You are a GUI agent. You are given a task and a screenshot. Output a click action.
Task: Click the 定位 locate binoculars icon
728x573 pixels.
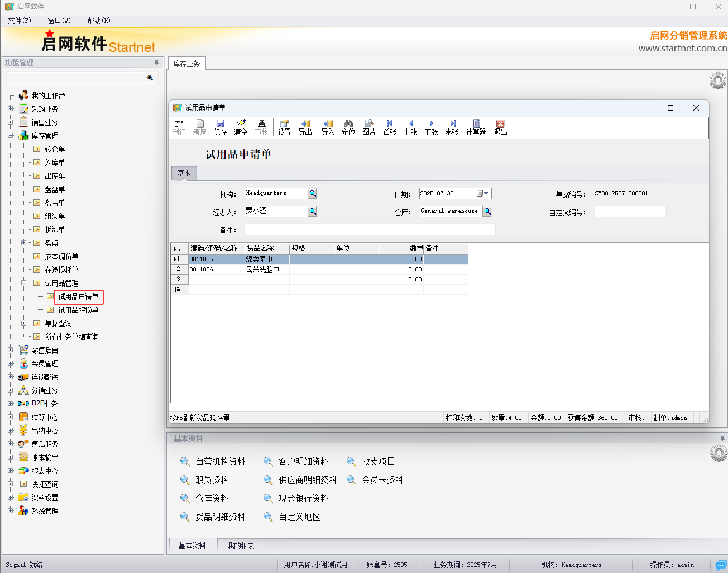pos(348,127)
